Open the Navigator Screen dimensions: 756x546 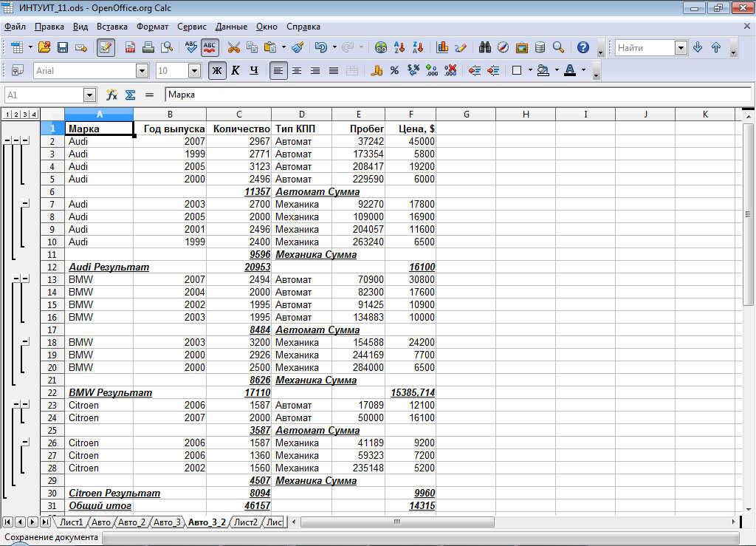[x=504, y=47]
